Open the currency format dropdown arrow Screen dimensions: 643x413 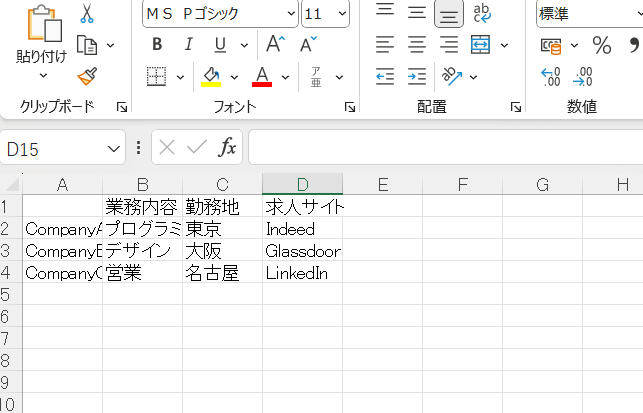click(x=574, y=45)
